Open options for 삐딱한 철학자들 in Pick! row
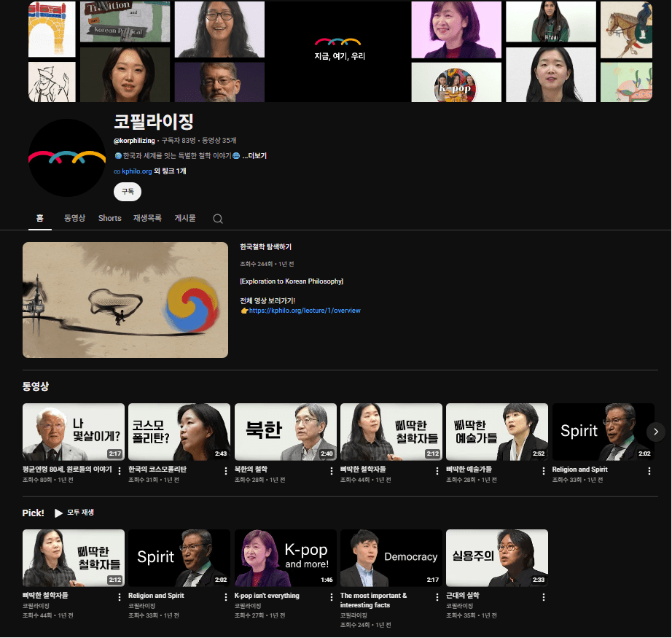672x638 pixels. 120,597
